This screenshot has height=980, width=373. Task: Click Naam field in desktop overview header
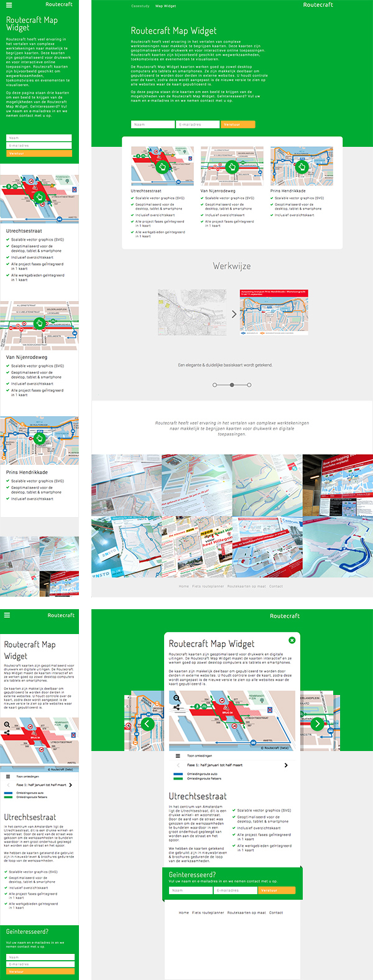(x=153, y=124)
